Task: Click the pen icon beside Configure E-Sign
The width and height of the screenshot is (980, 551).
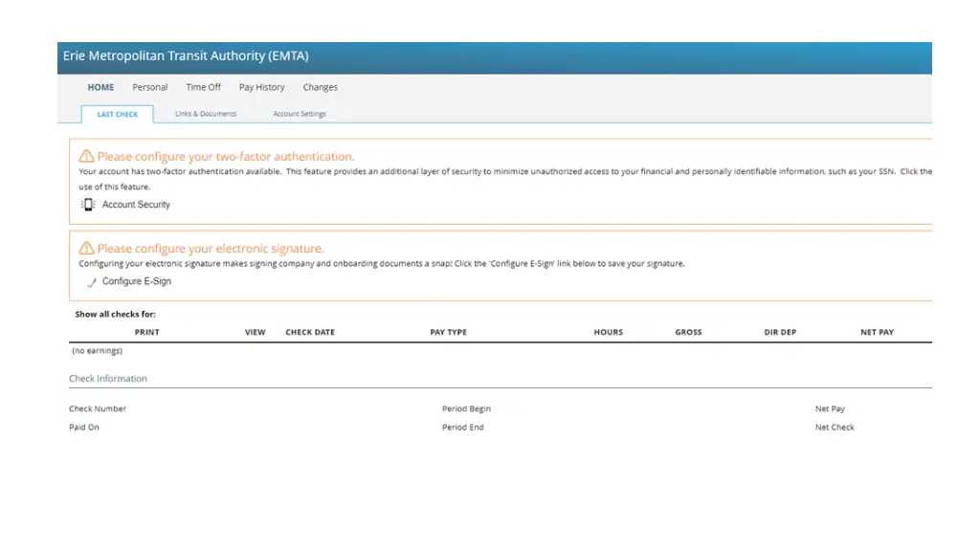Action: 92,282
